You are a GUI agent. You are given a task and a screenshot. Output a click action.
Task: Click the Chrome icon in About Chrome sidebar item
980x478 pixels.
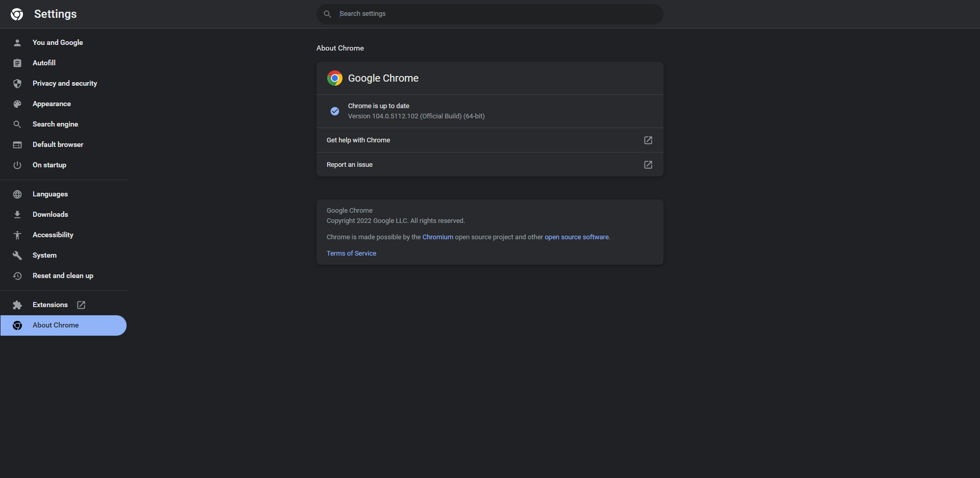click(17, 325)
